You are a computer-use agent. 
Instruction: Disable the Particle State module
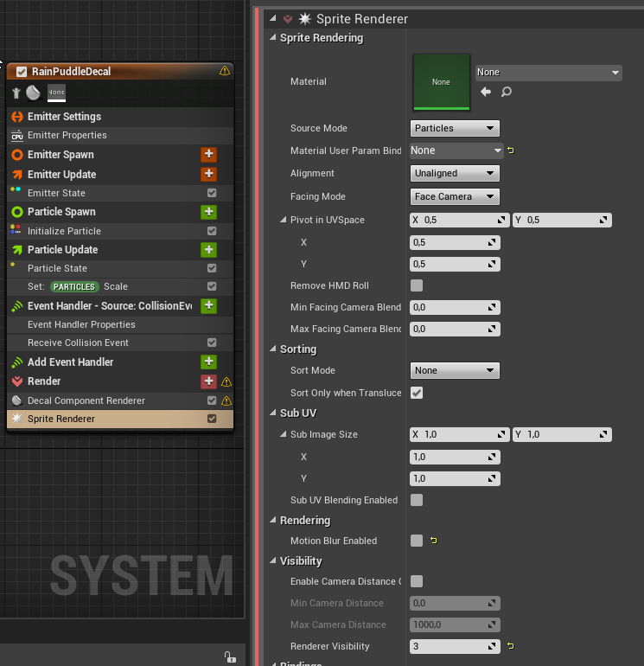click(x=212, y=268)
